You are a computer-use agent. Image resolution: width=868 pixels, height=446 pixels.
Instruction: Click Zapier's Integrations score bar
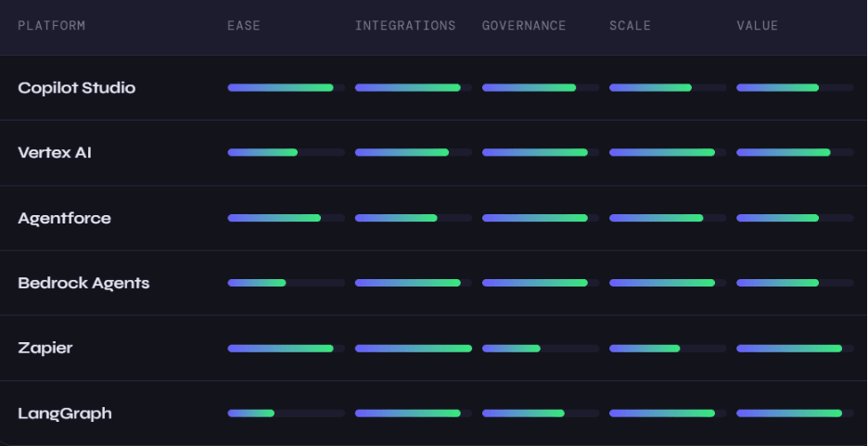[414, 349]
